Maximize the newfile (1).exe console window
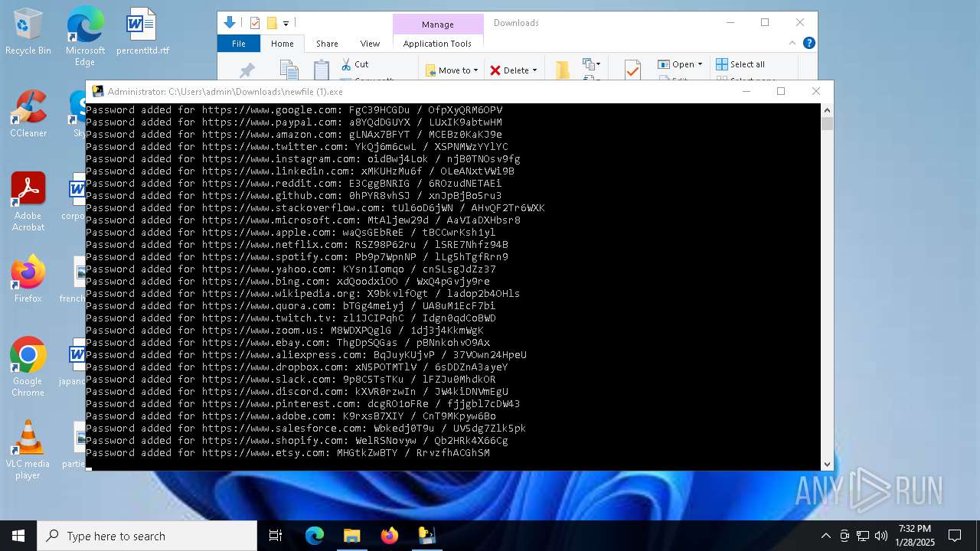980x551 pixels. click(x=781, y=91)
